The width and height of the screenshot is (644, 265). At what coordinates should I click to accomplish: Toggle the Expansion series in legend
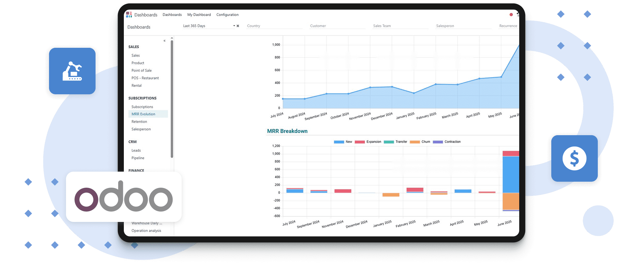point(360,142)
